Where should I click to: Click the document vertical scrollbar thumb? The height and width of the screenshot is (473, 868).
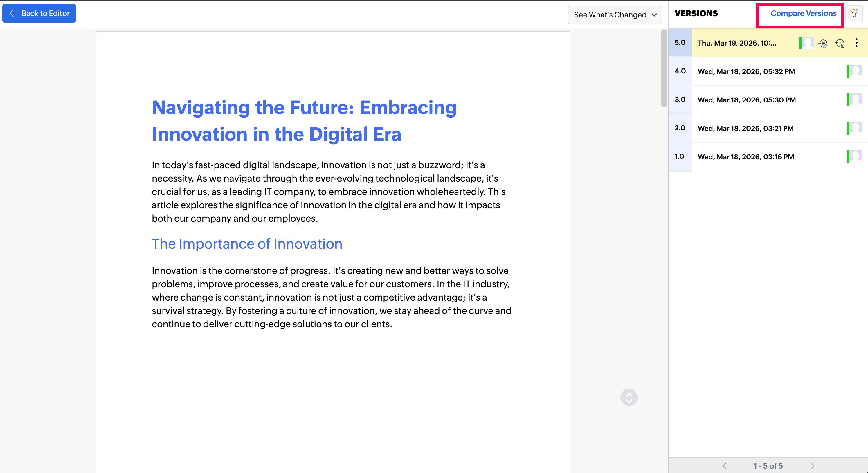tap(664, 68)
